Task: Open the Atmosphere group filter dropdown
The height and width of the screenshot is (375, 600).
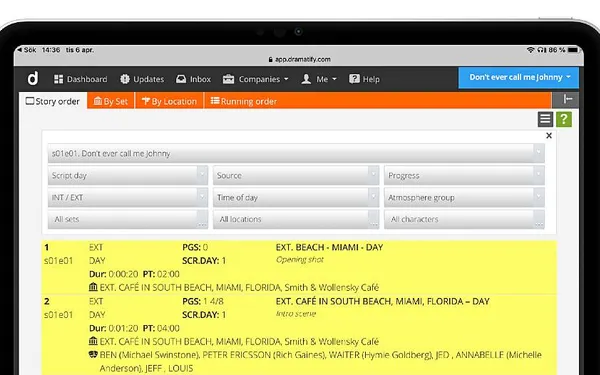Action: (x=464, y=197)
